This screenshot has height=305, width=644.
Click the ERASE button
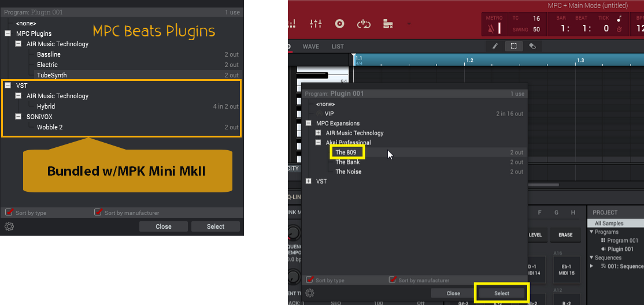click(565, 235)
